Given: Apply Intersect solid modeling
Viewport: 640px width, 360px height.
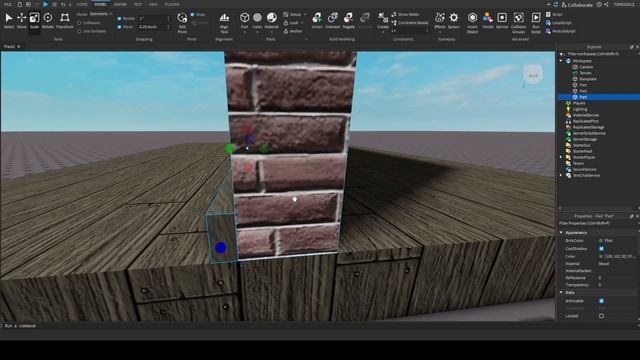Looking at the screenshot, I should tap(333, 20).
